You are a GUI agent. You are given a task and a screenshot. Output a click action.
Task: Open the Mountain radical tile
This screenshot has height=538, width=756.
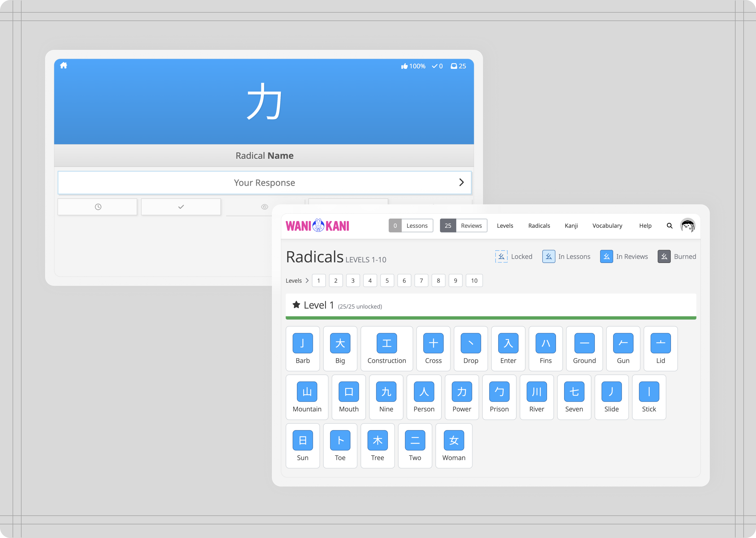[307, 397]
